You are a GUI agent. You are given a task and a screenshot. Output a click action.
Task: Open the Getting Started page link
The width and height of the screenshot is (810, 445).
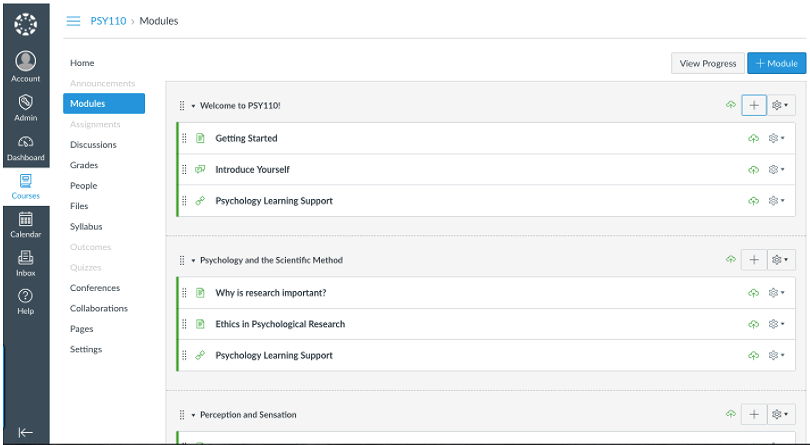point(246,138)
